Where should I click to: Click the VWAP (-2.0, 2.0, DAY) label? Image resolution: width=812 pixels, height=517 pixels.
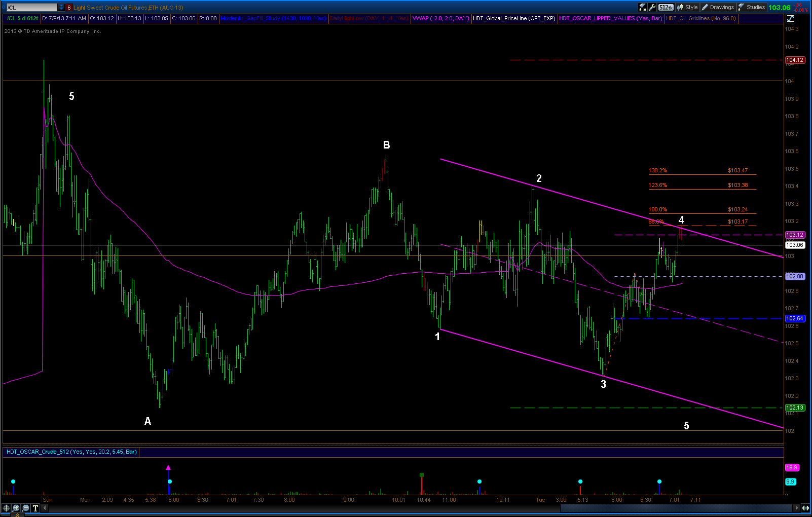tap(440, 18)
